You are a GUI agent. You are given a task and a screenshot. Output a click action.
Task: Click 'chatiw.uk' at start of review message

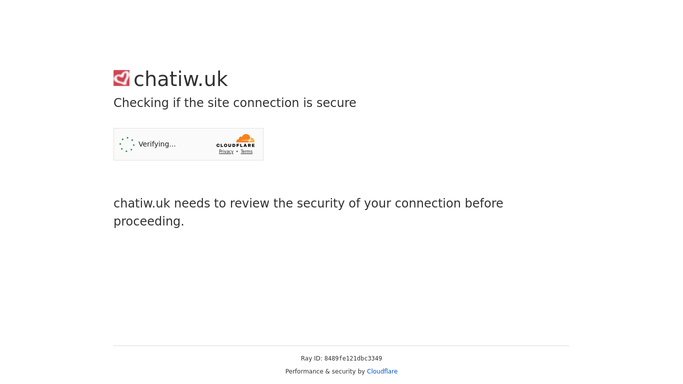point(142,203)
